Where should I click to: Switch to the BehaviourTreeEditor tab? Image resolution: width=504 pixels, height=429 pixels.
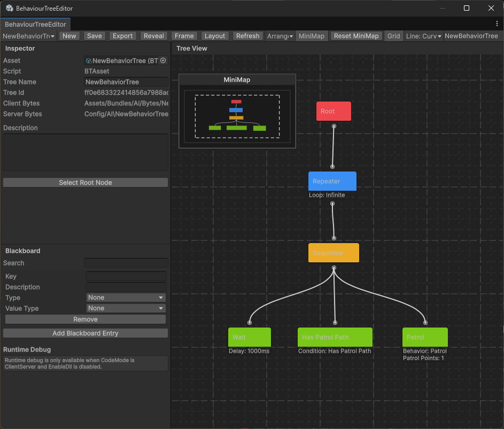click(x=35, y=25)
